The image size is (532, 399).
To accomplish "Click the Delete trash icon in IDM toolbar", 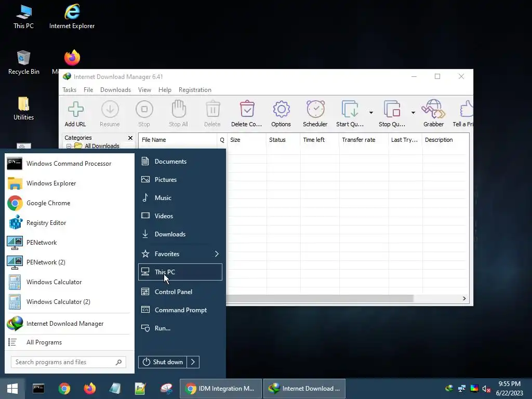I will [x=212, y=109].
